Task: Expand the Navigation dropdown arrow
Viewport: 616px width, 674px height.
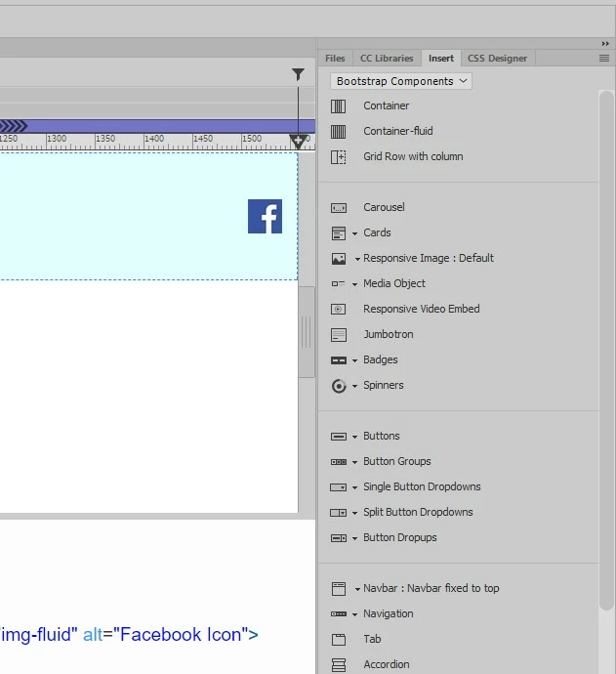Action: (354, 614)
